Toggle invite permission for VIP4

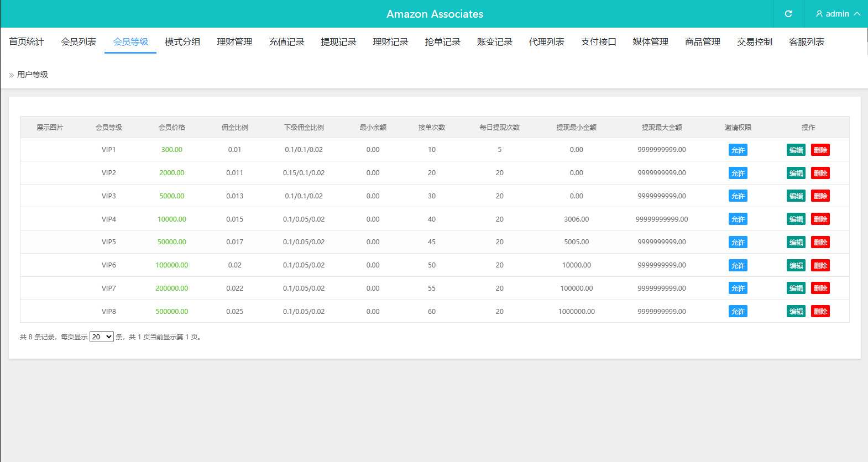(738, 219)
